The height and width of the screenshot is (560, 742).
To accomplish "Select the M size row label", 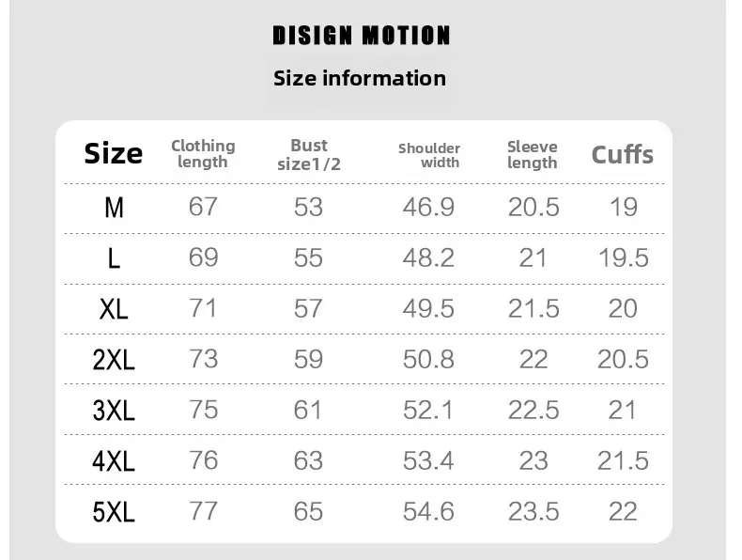I will click(x=114, y=208).
